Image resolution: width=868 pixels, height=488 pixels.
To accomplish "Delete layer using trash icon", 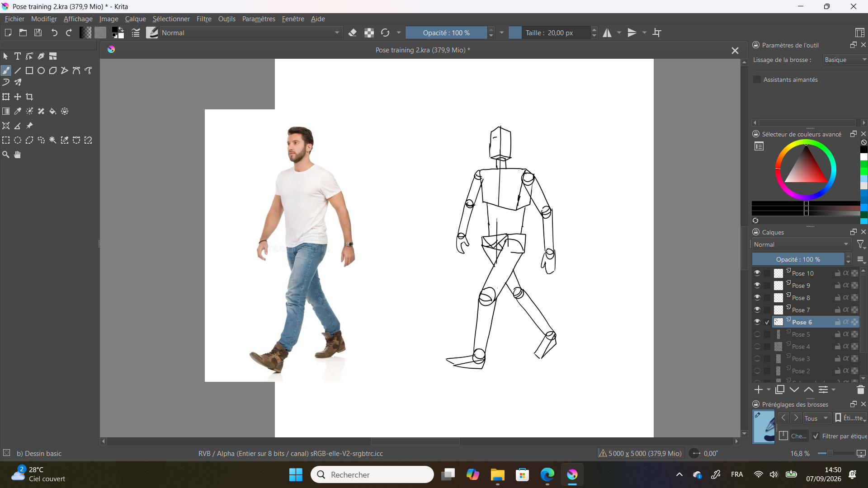I will [x=860, y=389].
